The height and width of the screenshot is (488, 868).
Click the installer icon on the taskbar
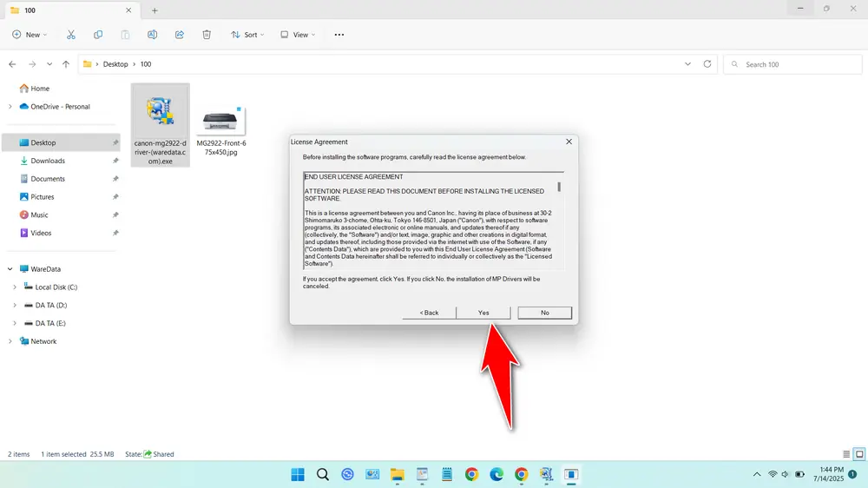pyautogui.click(x=546, y=474)
